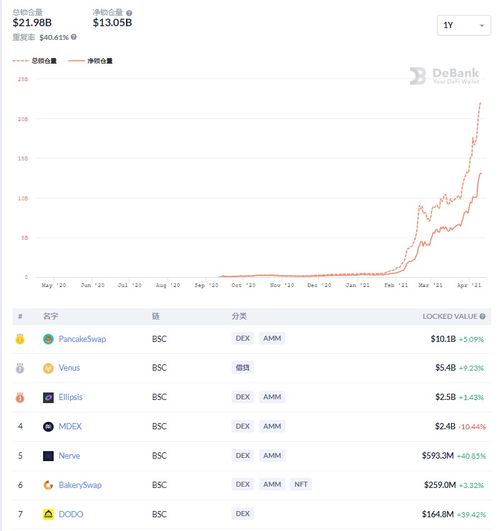Open the PancakeSwap project link

(x=82, y=339)
